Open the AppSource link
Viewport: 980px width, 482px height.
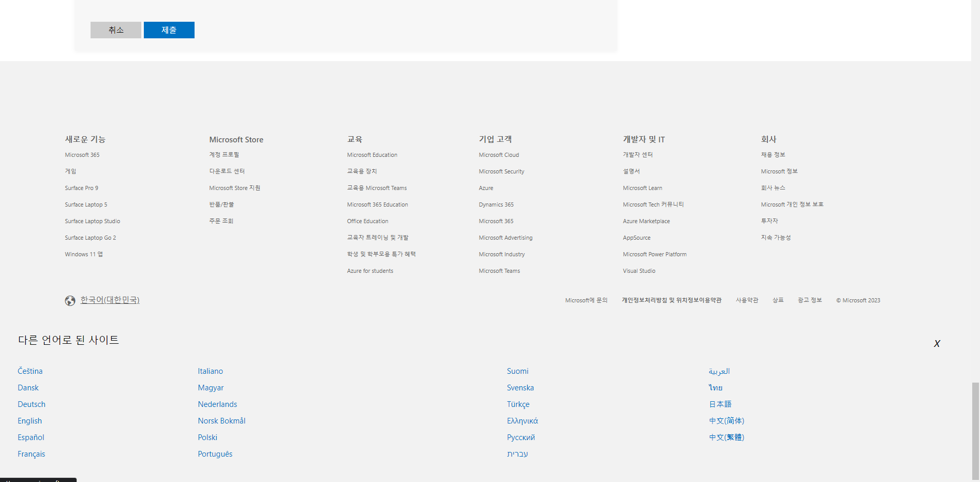pyautogui.click(x=637, y=238)
